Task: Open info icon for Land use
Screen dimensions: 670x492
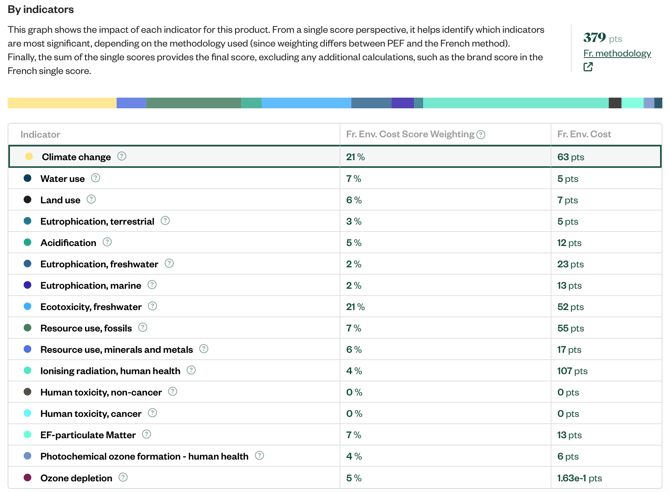Action: [91, 200]
